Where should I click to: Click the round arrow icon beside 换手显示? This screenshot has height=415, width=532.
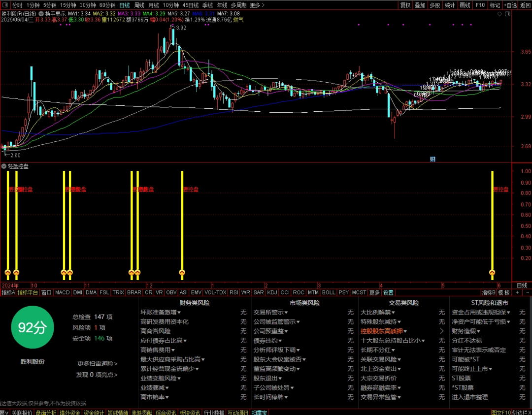(x=41, y=14)
